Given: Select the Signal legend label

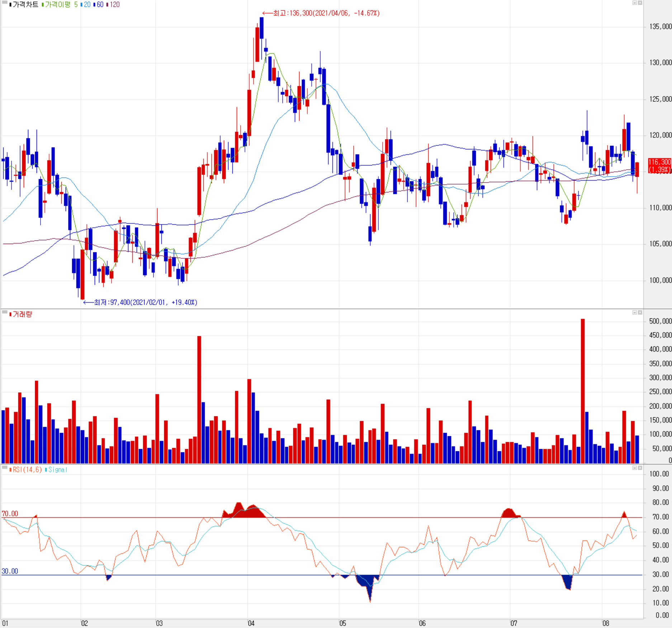Looking at the screenshot, I should (x=58, y=470).
